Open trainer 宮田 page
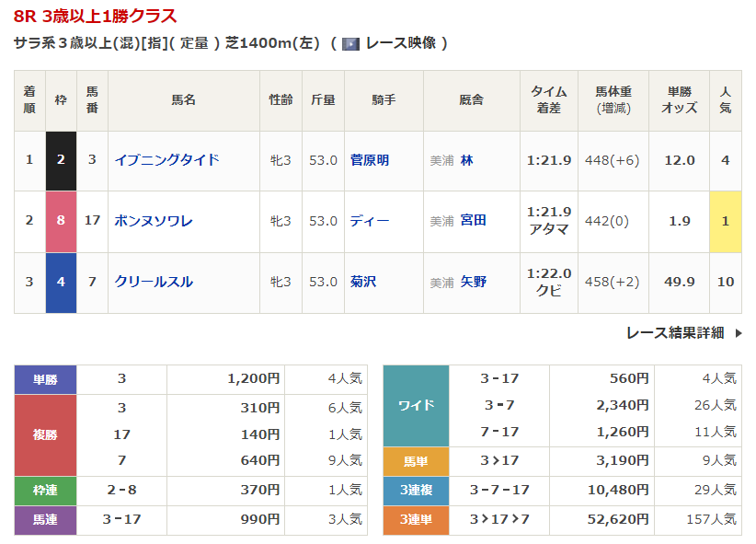756x544 pixels. click(x=473, y=221)
